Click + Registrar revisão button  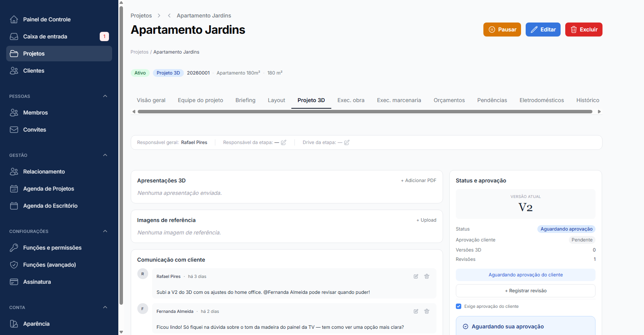526,291
